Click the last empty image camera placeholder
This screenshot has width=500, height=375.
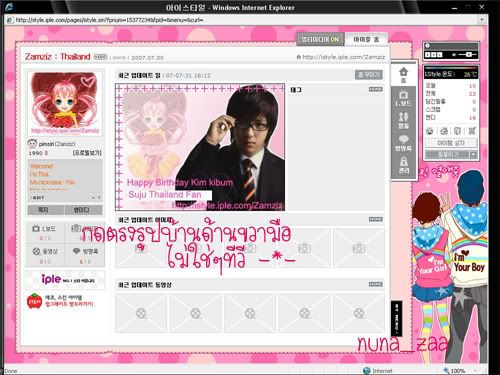click(x=359, y=248)
